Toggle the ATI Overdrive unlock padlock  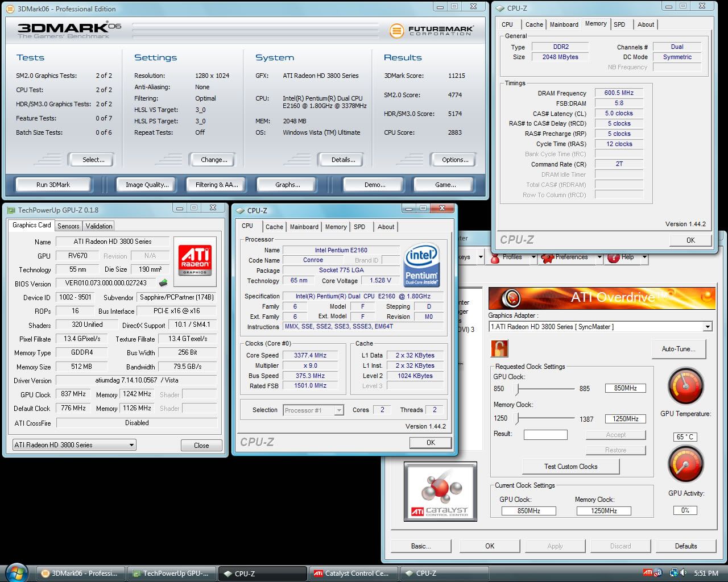tap(499, 348)
